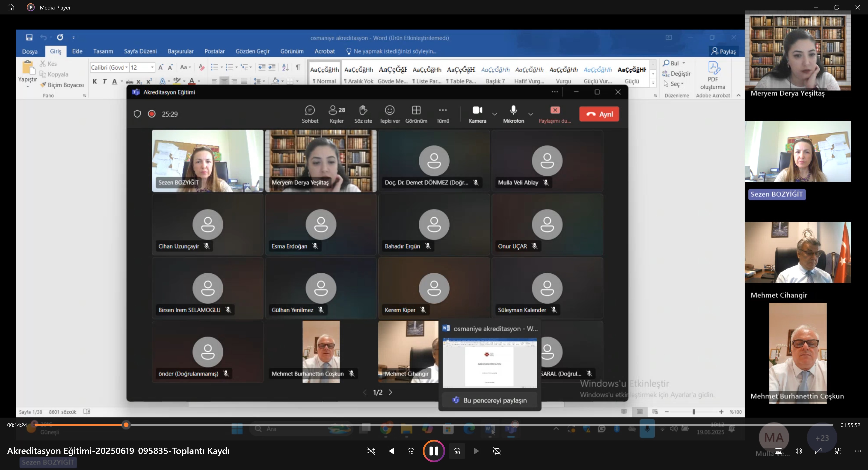
Task: Open captions and audio track options
Action: [x=778, y=451]
